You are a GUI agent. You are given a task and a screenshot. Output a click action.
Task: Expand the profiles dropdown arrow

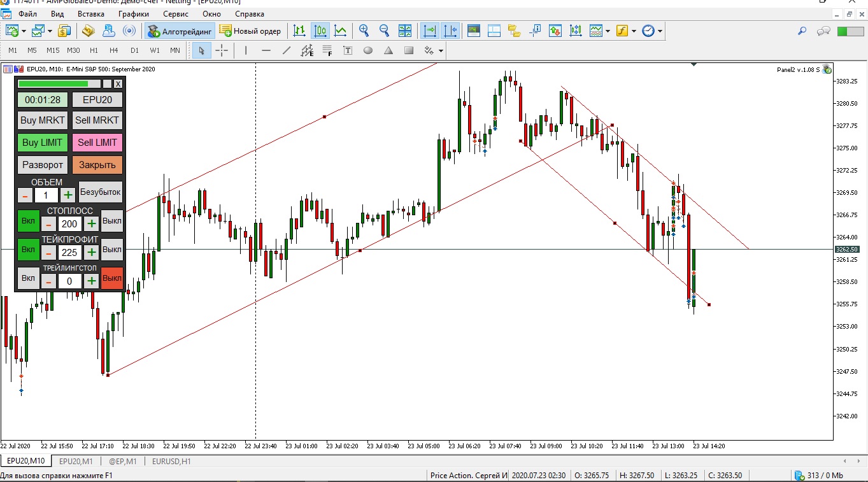pyautogui.click(x=49, y=31)
